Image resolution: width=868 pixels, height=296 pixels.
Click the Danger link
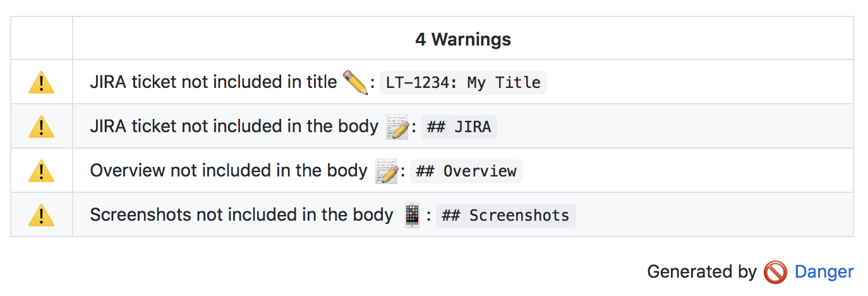(x=824, y=272)
